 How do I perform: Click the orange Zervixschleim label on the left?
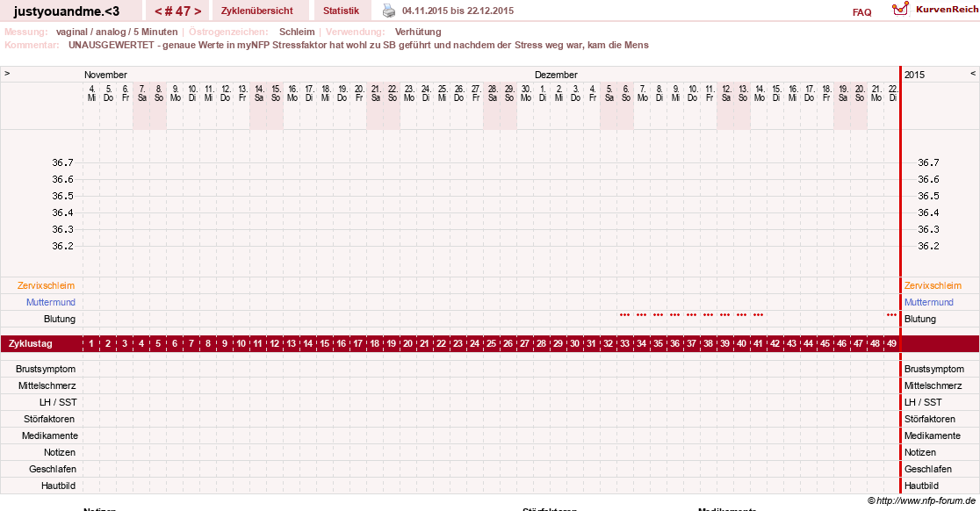[x=47, y=285]
